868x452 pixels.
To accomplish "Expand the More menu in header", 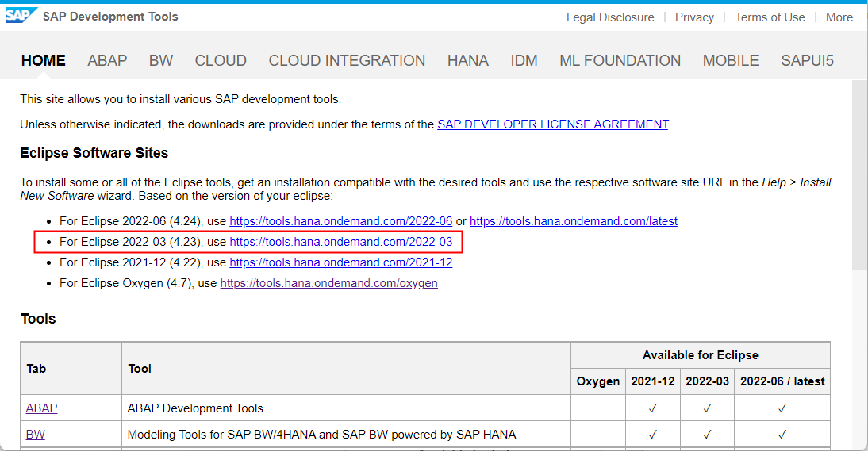I will [x=839, y=17].
